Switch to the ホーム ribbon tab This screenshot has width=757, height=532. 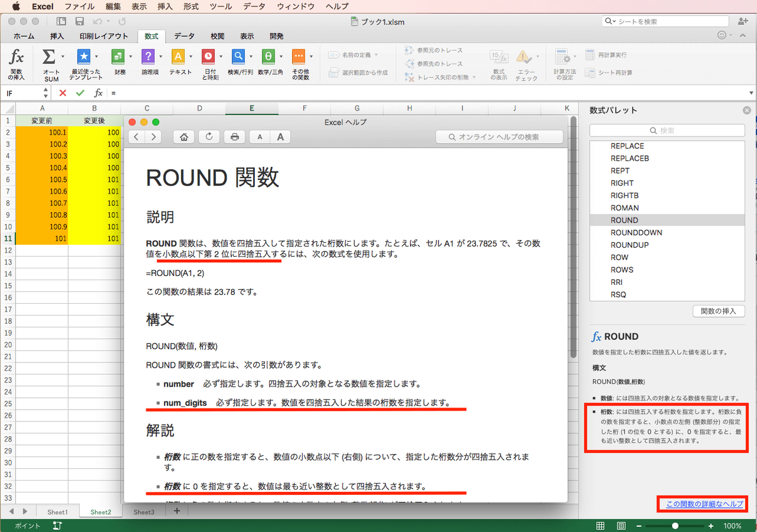pos(24,36)
